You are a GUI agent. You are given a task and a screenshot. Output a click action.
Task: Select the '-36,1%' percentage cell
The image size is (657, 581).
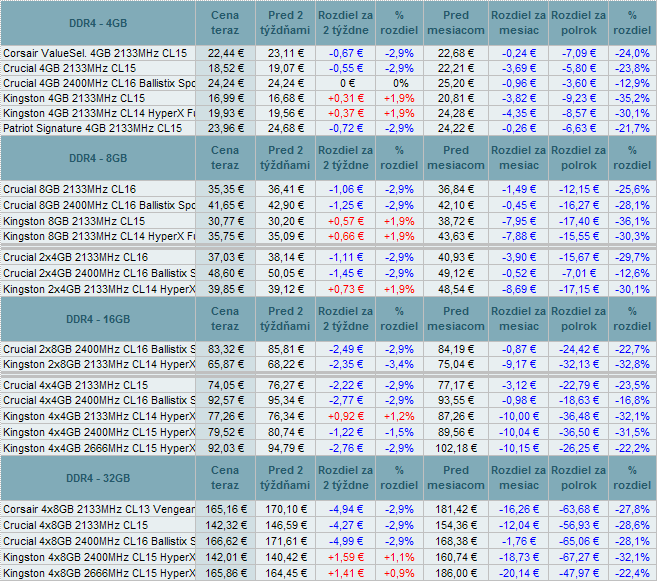tap(632, 221)
